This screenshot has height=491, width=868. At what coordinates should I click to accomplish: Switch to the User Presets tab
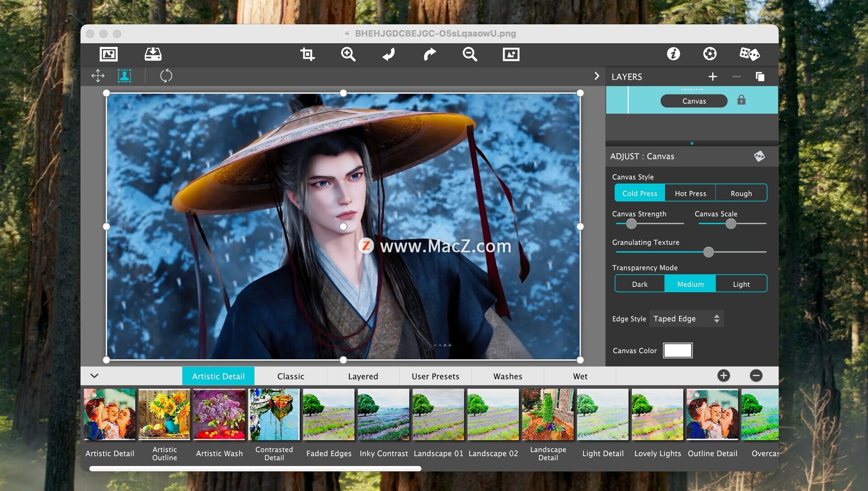[x=435, y=376]
